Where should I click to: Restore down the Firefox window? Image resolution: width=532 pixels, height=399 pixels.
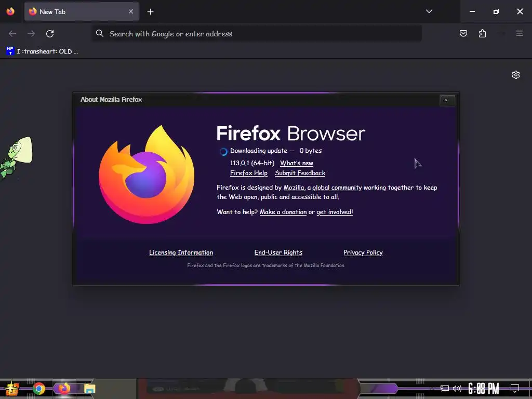click(496, 11)
